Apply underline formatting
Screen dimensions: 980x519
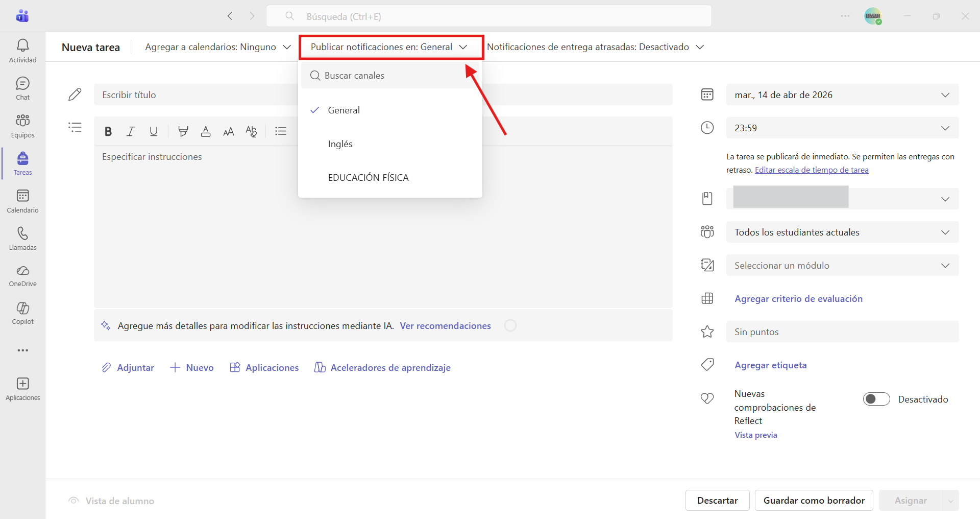coord(154,131)
